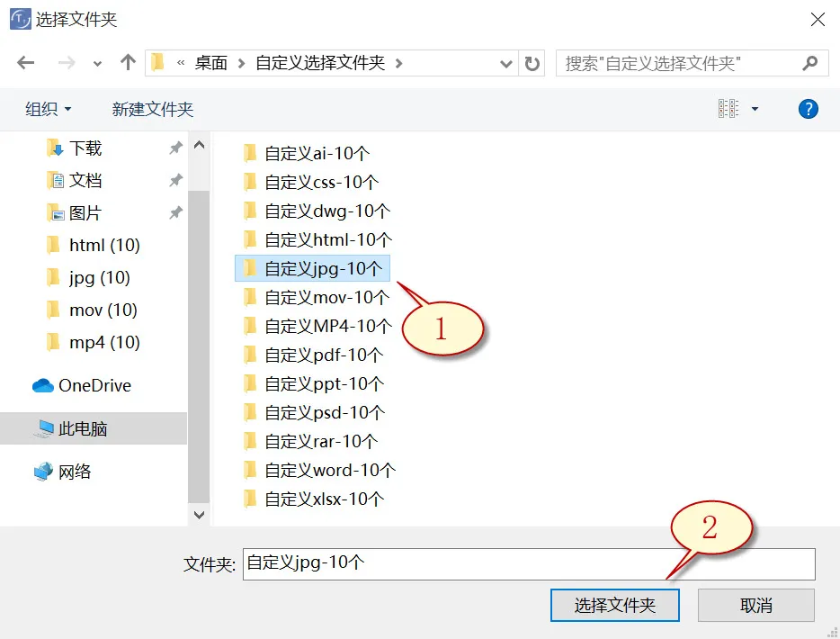Click the search magnifier icon
Image resolution: width=840 pixels, height=639 pixels.
[811, 62]
